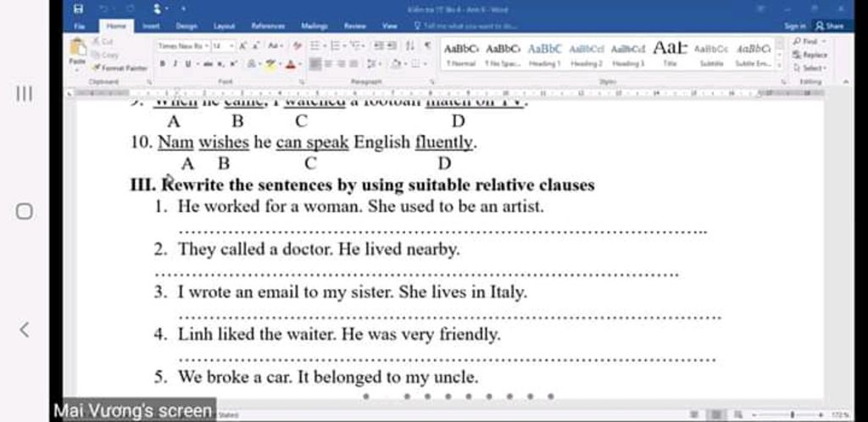The width and height of the screenshot is (868, 422).
Task: Apply paragraph shading
Action: coord(398,64)
